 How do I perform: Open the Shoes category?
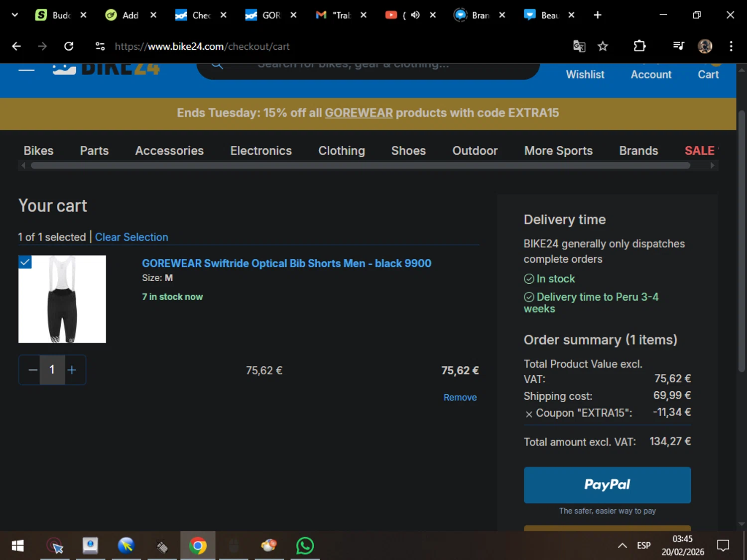408,151
